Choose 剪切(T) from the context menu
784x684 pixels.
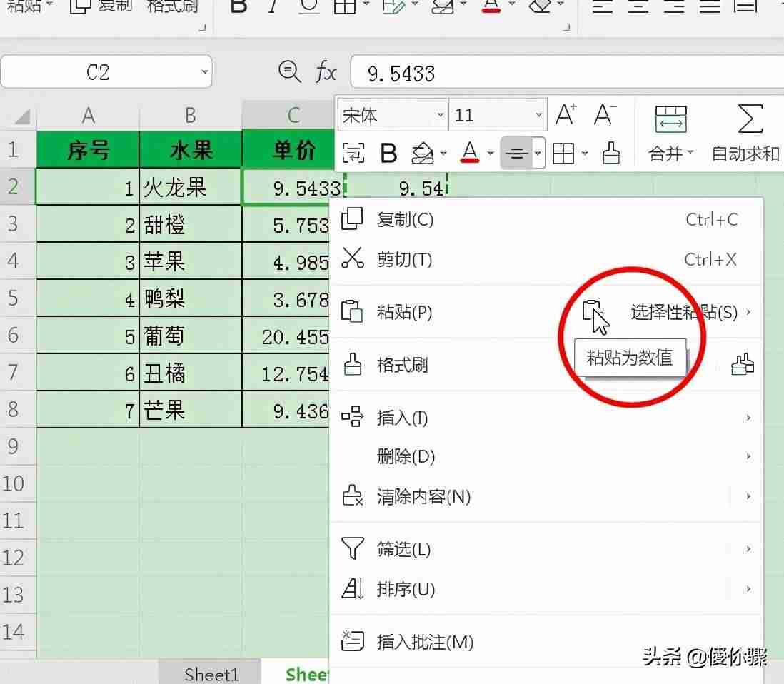546,259
